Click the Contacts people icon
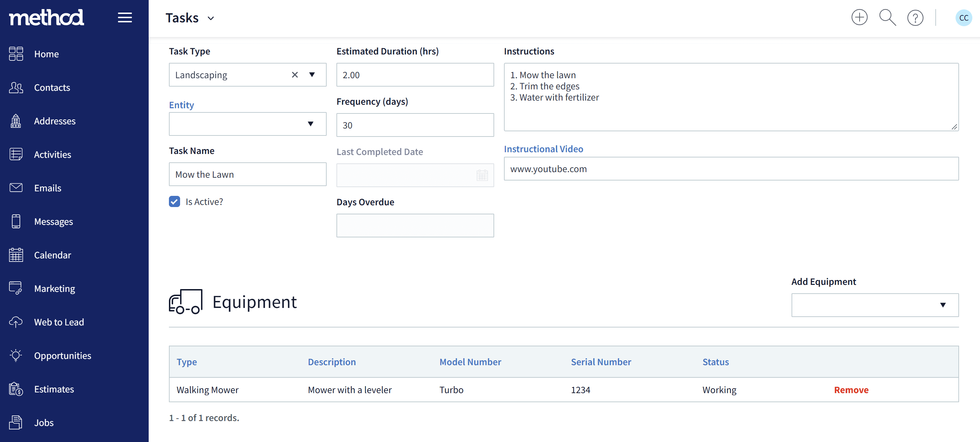The image size is (980, 442). [16, 87]
